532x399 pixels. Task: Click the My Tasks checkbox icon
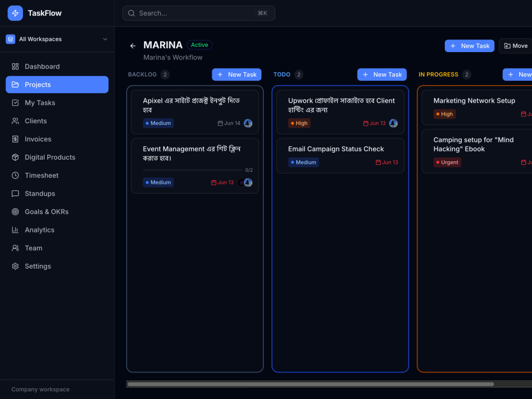tap(15, 103)
